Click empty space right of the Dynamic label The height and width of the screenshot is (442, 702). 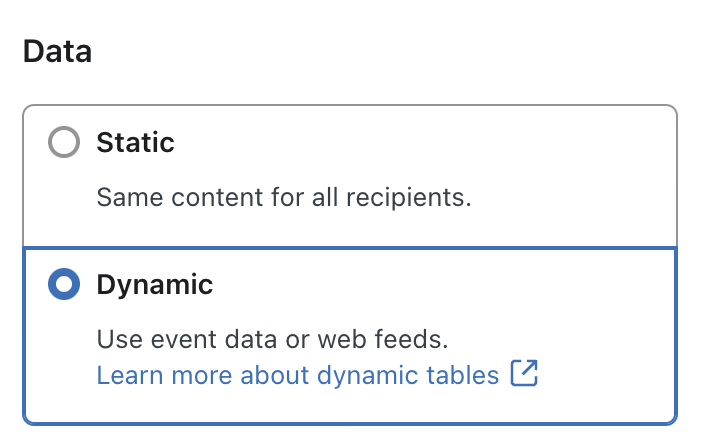click(x=440, y=285)
